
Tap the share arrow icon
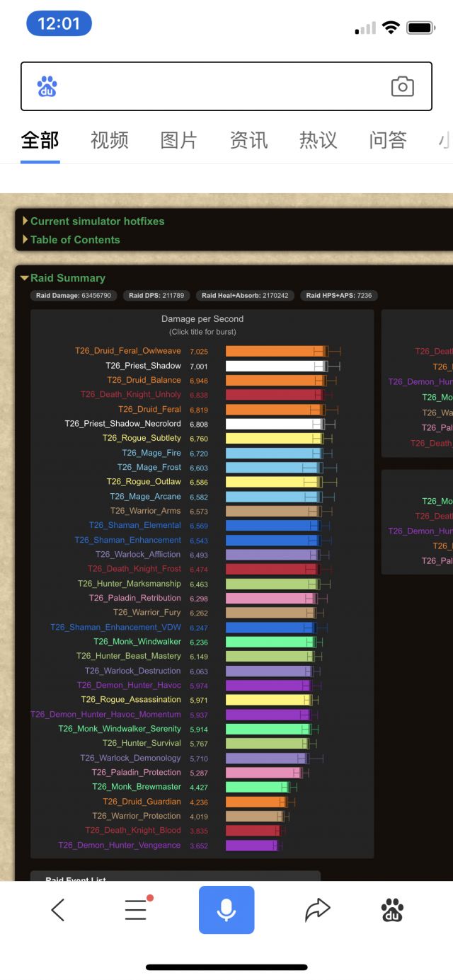[317, 910]
